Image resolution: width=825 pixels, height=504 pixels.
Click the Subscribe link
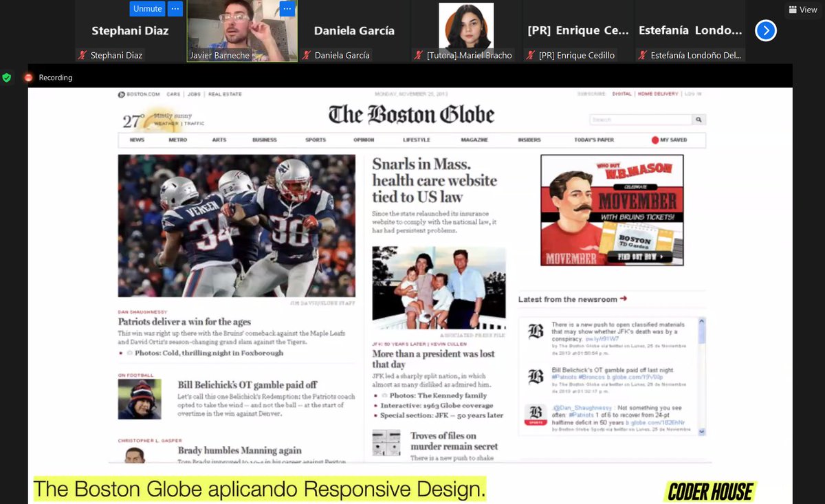[x=591, y=94]
